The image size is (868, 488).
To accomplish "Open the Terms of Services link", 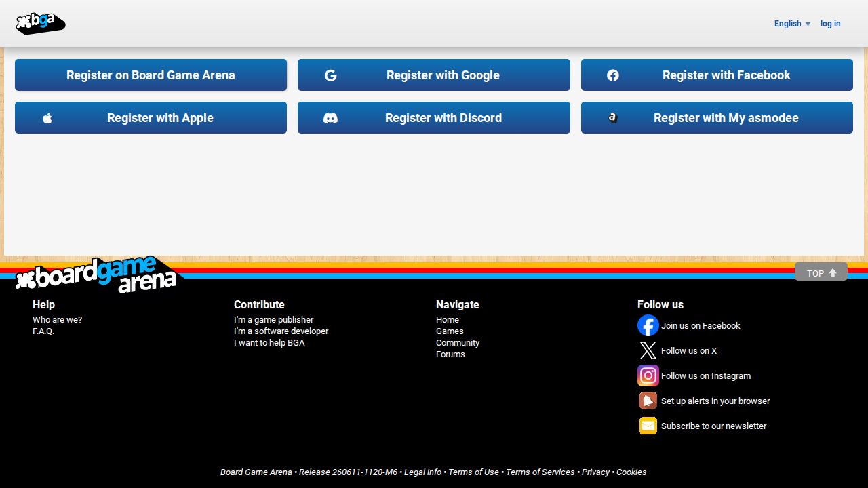I will pyautogui.click(x=540, y=472).
